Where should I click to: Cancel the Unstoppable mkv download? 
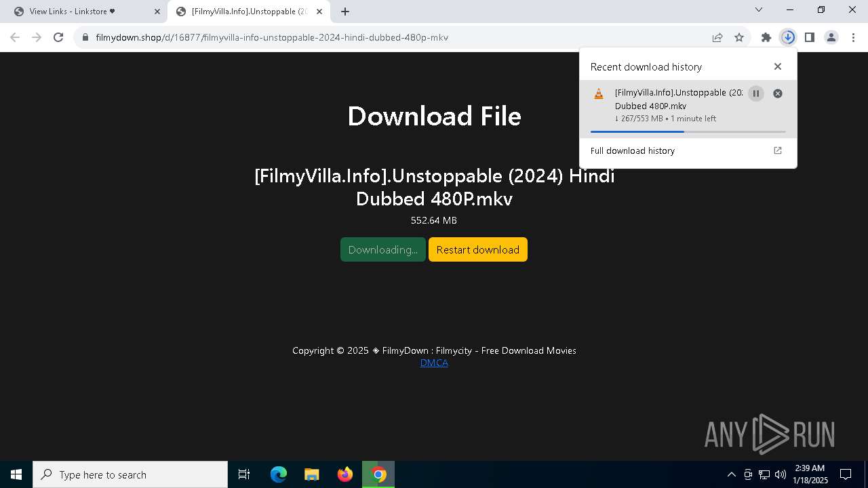(778, 94)
